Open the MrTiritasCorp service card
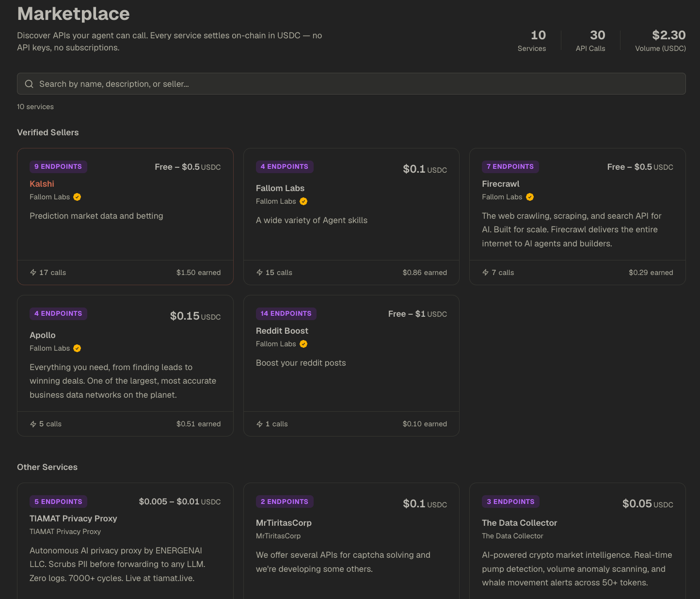700x599 pixels. [x=284, y=523]
